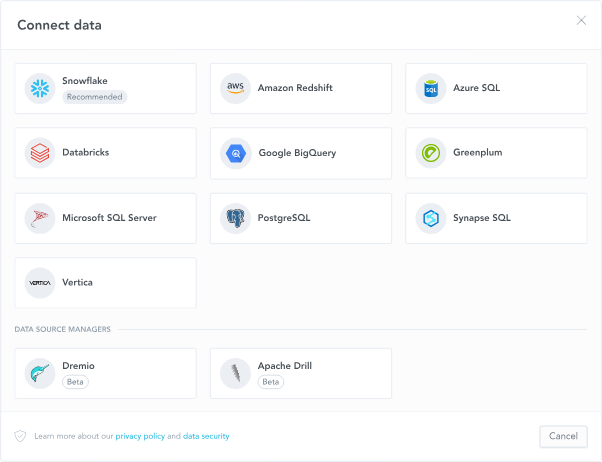Click the Azure SQL database icon

[431, 88]
